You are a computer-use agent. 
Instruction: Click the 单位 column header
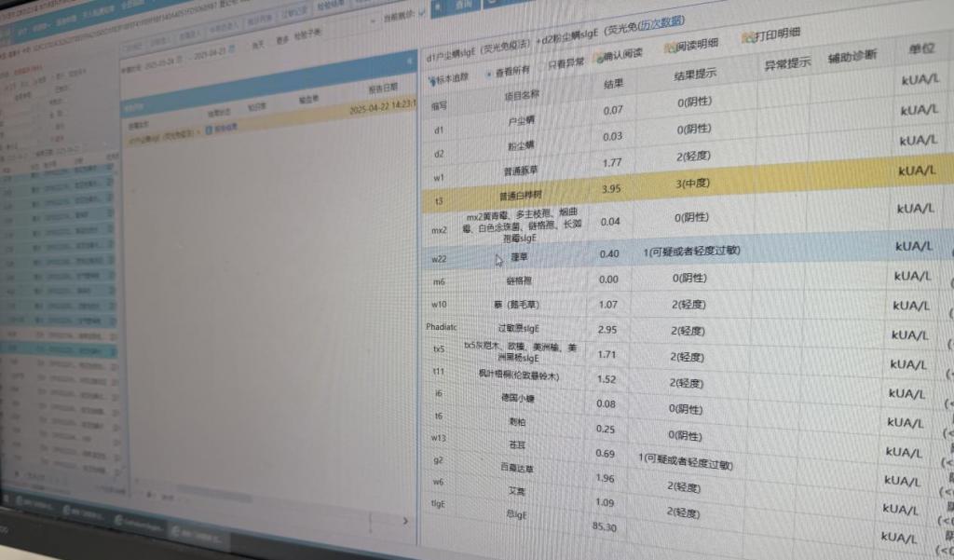(x=921, y=48)
